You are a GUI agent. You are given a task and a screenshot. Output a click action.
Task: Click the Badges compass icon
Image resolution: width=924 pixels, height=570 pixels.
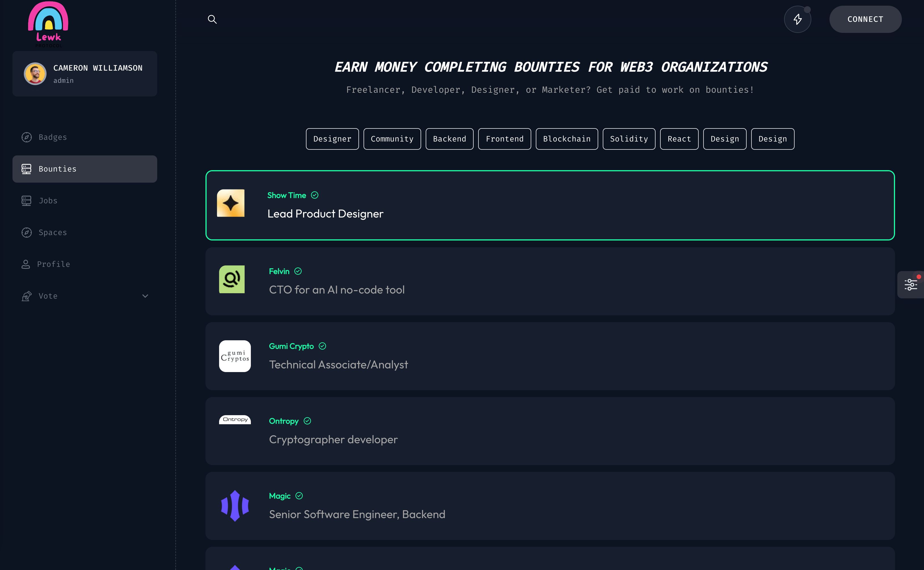(x=26, y=137)
